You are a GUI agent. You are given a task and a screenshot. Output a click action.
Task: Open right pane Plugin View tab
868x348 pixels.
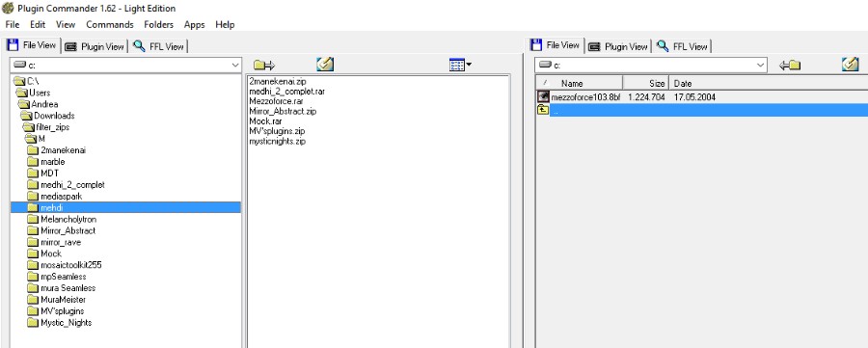(x=618, y=46)
